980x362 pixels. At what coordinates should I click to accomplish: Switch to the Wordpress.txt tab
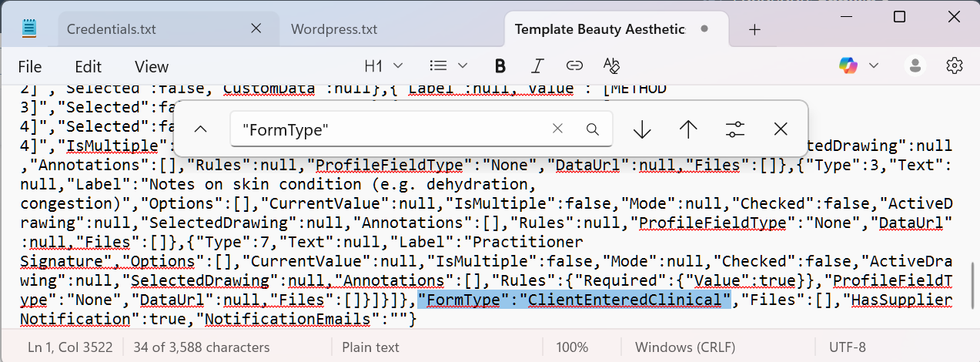(334, 29)
